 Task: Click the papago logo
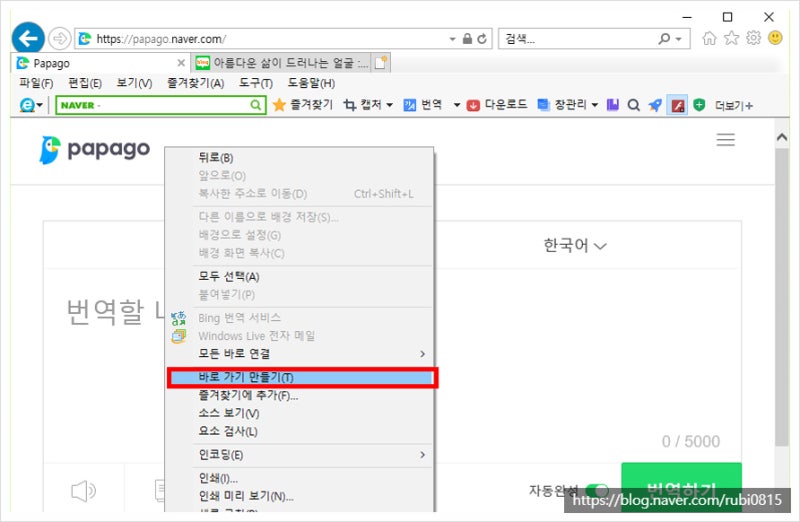coord(94,150)
